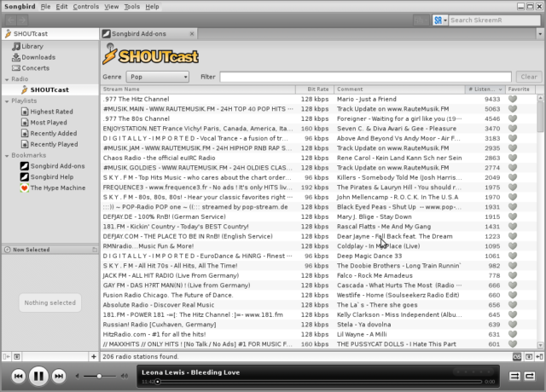This screenshot has width=546, height=392.
Task: Open the tab list dropdown arrow
Action: pyautogui.click(x=540, y=34)
